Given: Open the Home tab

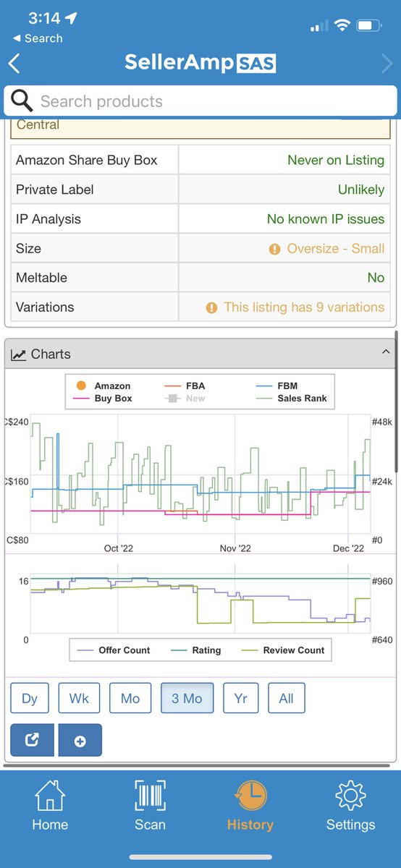Looking at the screenshot, I should tap(50, 806).
